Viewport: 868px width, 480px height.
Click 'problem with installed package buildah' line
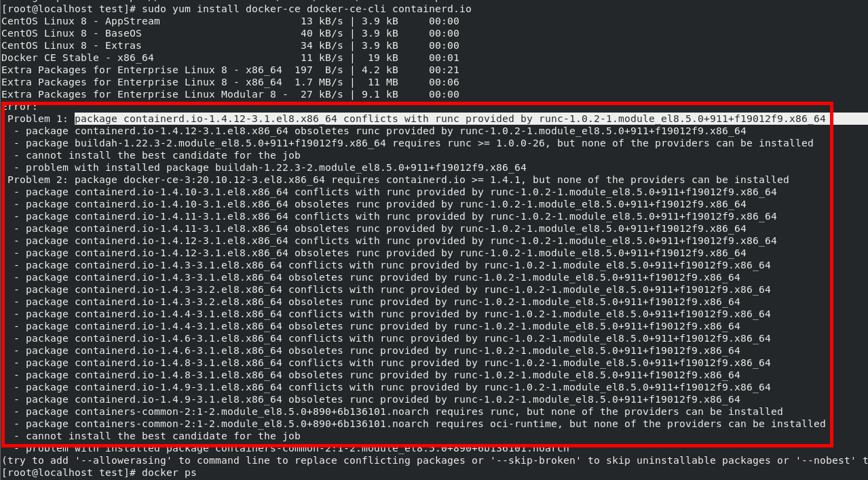click(x=270, y=167)
